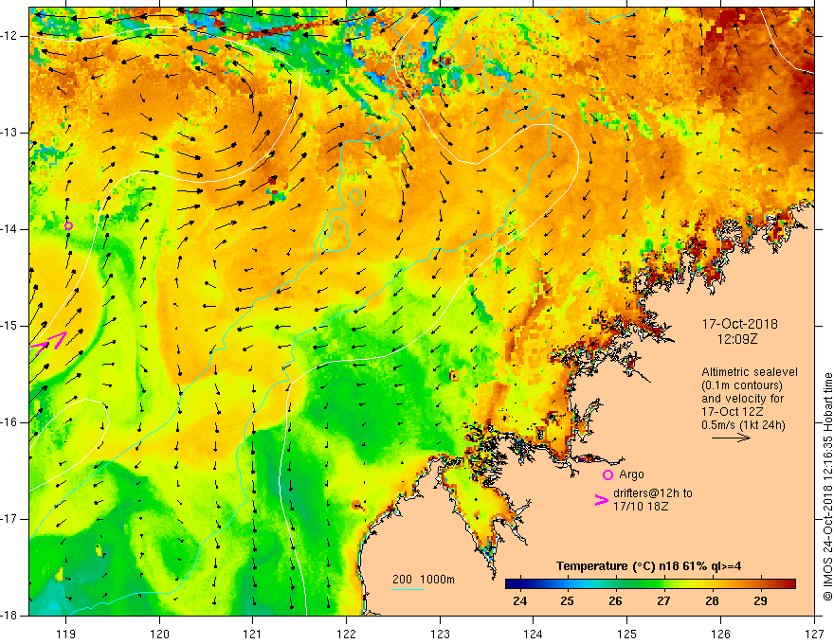This screenshot has width=834, height=644.
Task: Click the '(0.1m contours)' text
Action: click(741, 385)
